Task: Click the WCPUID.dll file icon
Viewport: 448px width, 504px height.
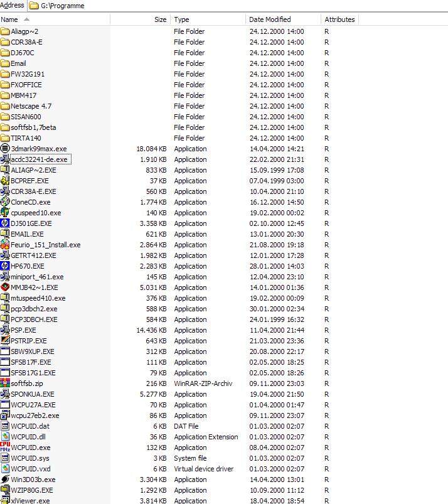Action: pos(5,436)
